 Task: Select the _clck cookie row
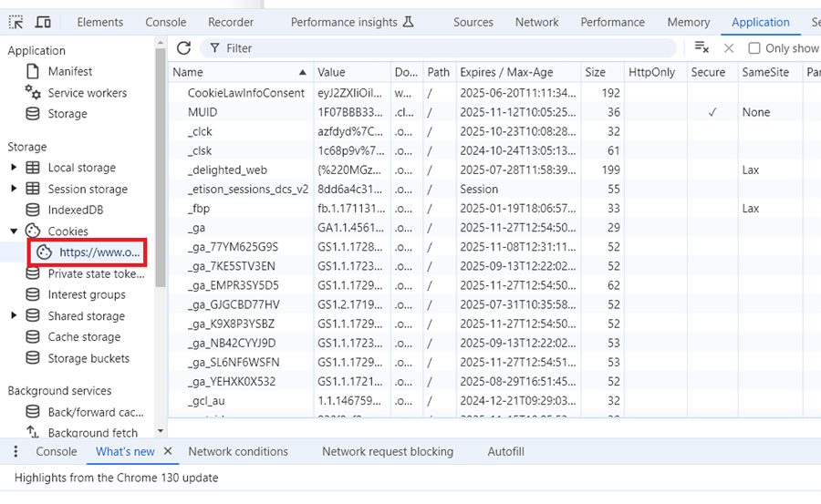coord(494,131)
